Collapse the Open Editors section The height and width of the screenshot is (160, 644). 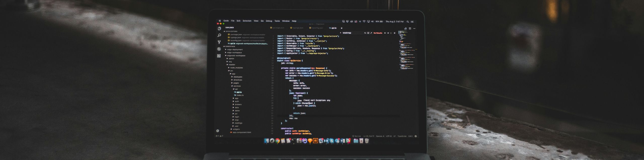point(231,32)
